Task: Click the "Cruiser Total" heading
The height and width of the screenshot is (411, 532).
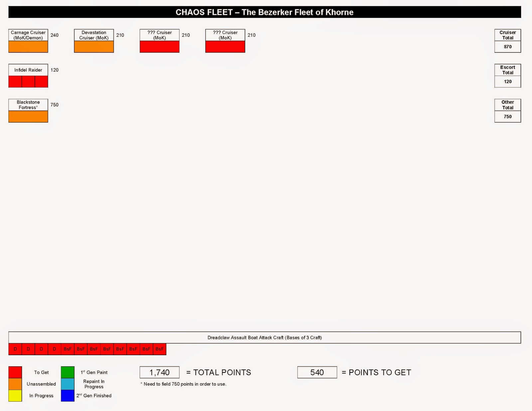Action: point(508,35)
